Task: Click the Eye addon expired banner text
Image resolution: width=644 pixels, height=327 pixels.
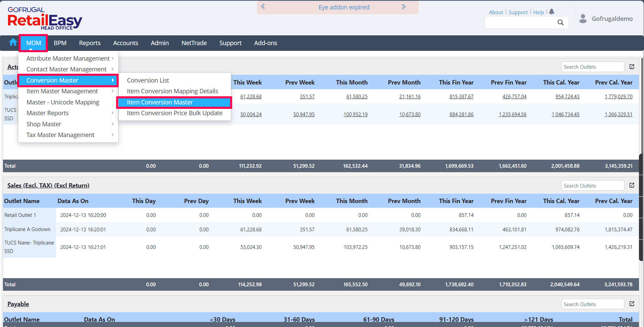Action: point(344,7)
